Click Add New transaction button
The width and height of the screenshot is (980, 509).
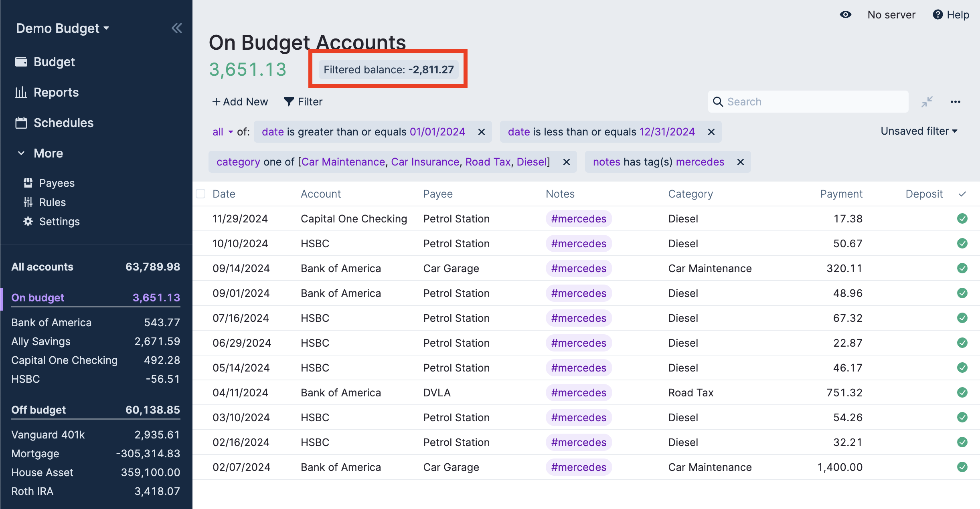click(240, 102)
